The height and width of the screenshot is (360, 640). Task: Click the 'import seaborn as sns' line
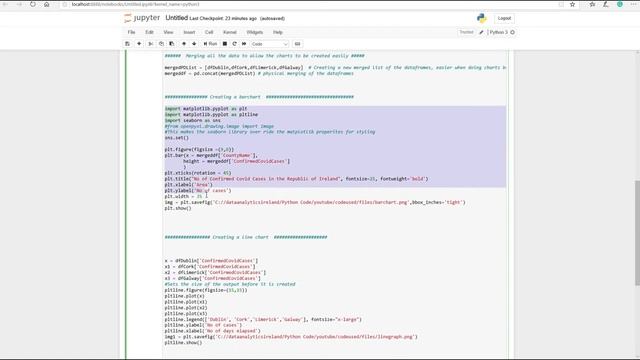pyautogui.click(x=193, y=120)
